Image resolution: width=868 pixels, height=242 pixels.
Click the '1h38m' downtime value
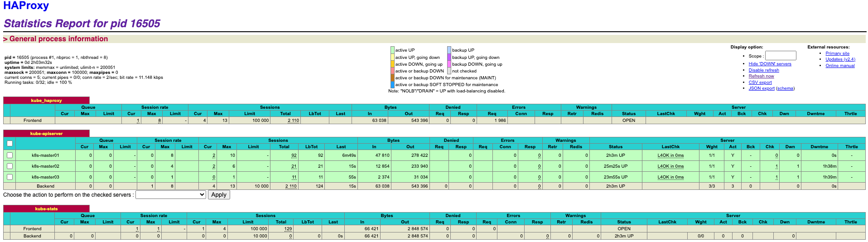(x=829, y=166)
